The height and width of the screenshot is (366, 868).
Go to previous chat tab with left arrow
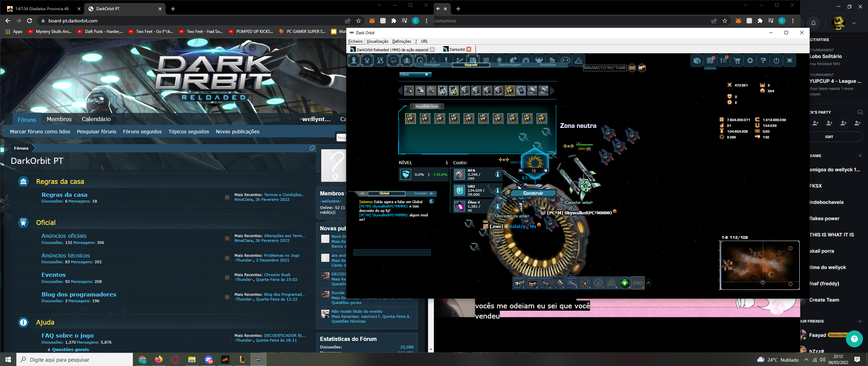(x=362, y=193)
